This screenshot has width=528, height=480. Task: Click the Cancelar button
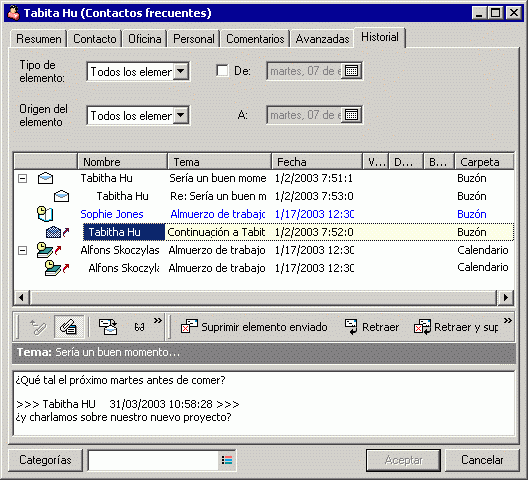point(482,460)
